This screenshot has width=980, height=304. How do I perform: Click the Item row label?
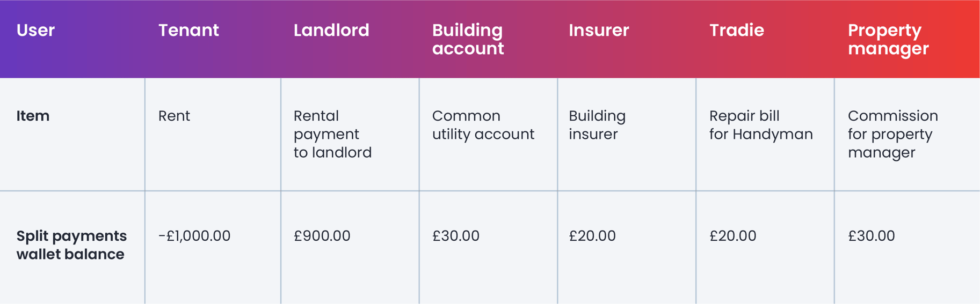(x=33, y=116)
